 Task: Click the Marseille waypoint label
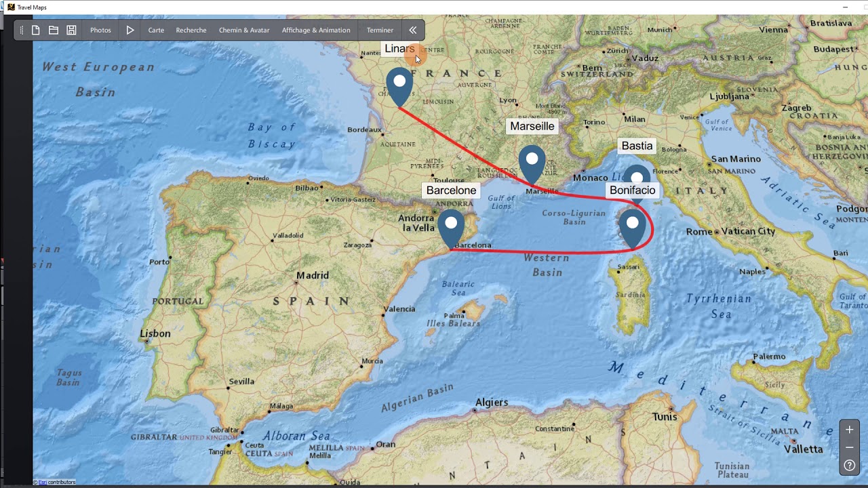tap(532, 126)
